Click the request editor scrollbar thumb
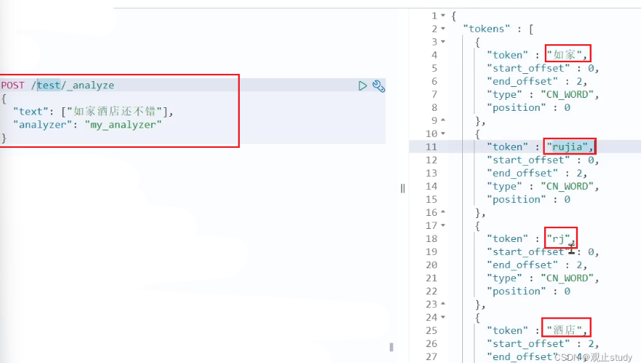Screen dimensions: 644x363 point(391,347)
